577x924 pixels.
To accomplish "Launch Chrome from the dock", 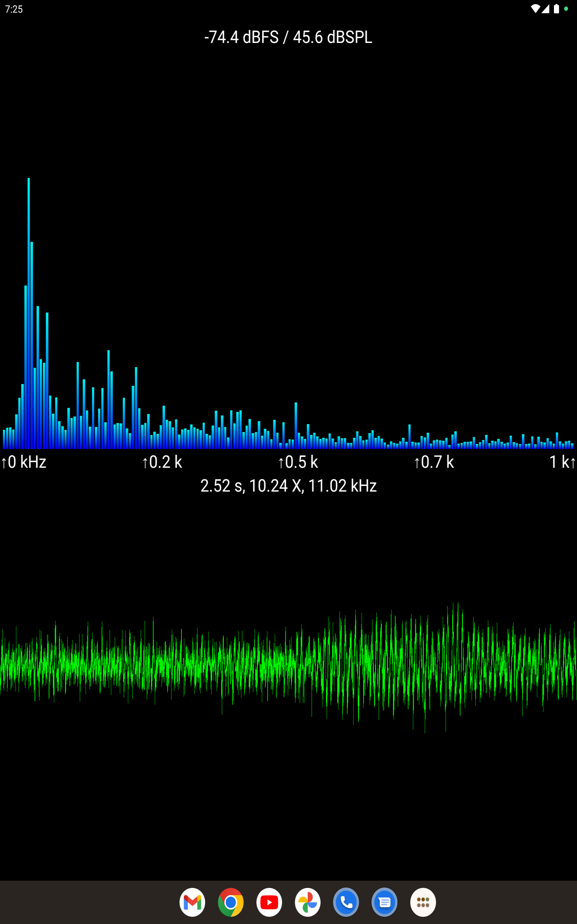I will (x=231, y=902).
